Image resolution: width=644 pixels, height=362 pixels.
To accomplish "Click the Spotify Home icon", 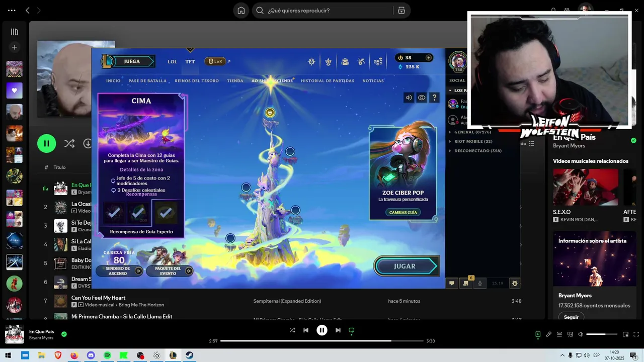I will coord(242,11).
